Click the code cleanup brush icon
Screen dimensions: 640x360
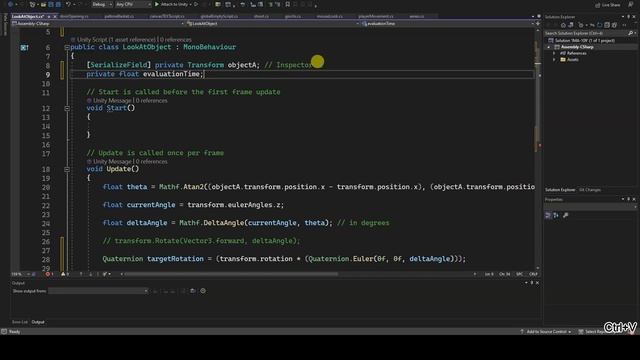(x=105, y=274)
